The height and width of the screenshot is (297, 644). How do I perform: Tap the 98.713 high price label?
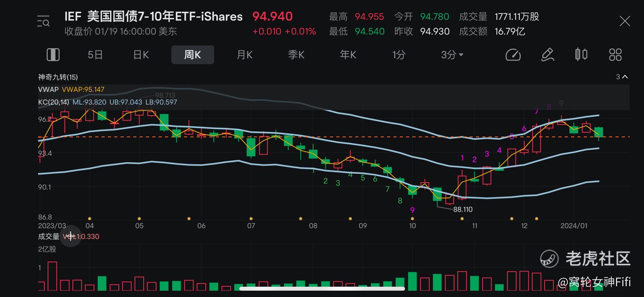[x=165, y=95]
